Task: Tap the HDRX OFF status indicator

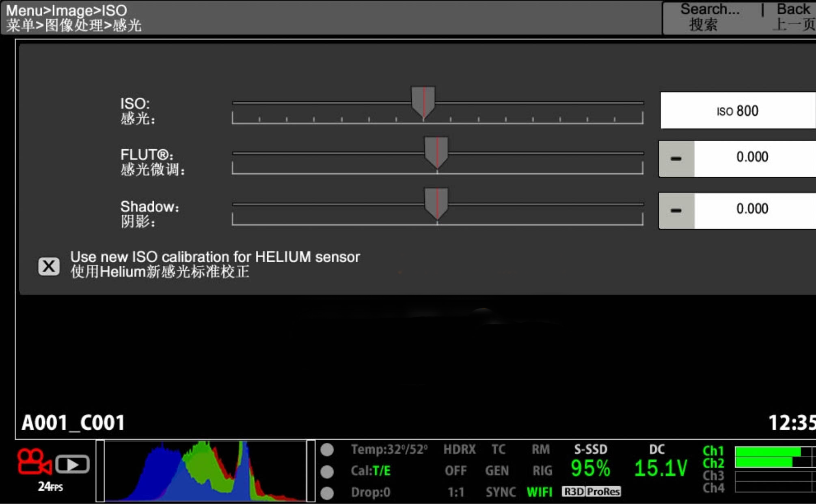Action: point(458,460)
